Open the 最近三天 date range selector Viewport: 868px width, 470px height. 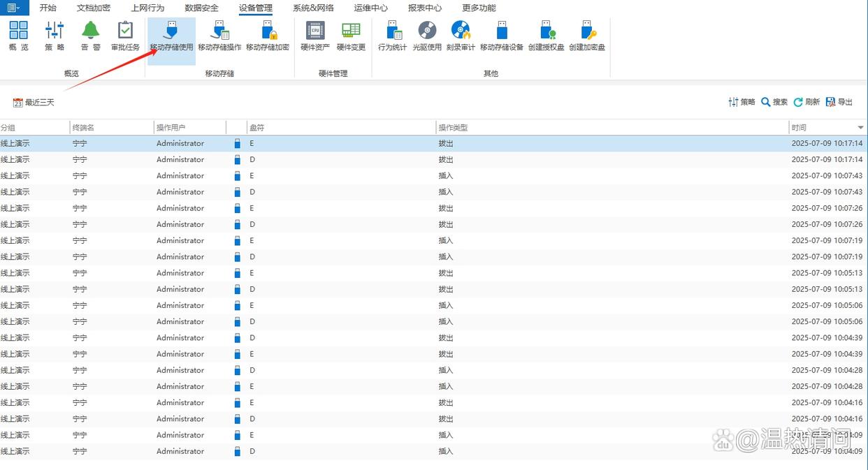[34, 103]
